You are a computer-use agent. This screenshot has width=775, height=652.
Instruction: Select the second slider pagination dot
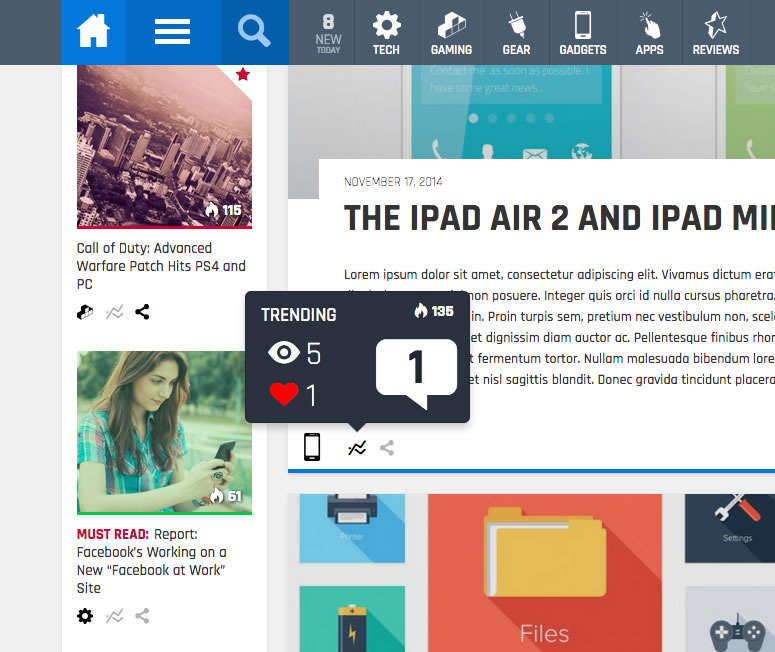[x=493, y=118]
